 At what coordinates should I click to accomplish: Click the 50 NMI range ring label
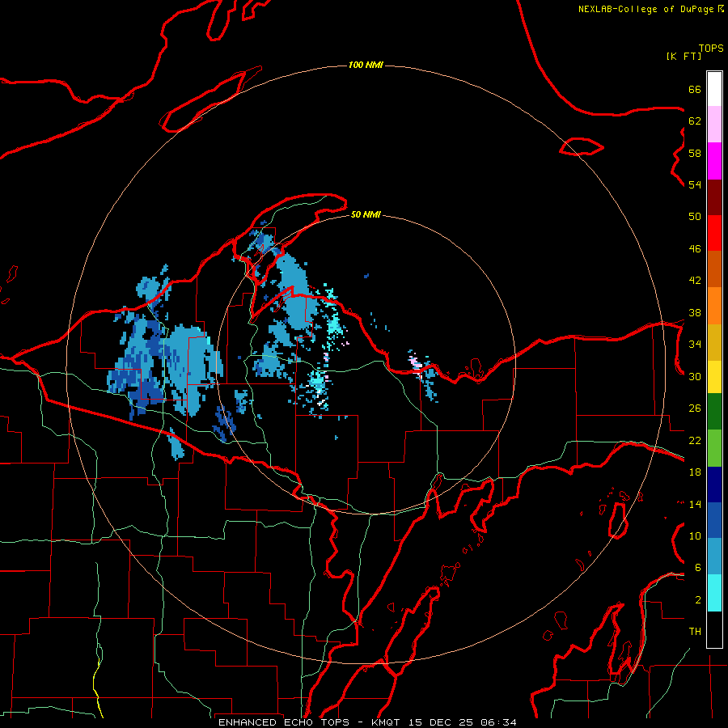366,214
